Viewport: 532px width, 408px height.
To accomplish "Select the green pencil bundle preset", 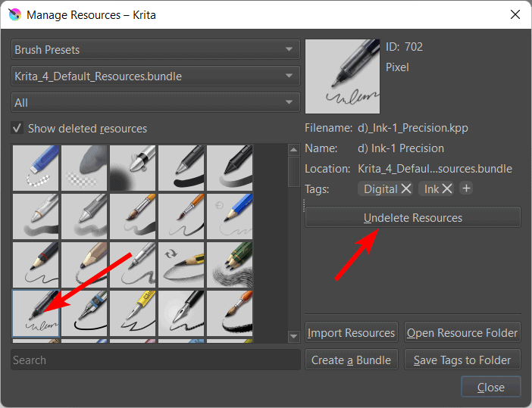I will pos(230,265).
